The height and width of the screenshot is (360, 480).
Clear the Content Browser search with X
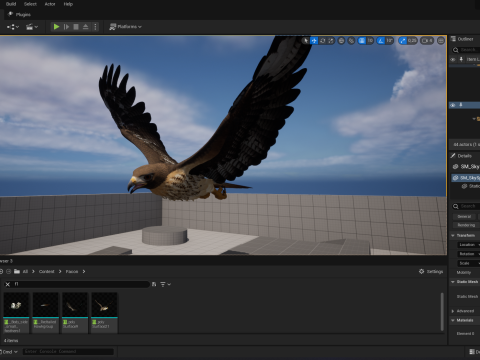click(8, 284)
